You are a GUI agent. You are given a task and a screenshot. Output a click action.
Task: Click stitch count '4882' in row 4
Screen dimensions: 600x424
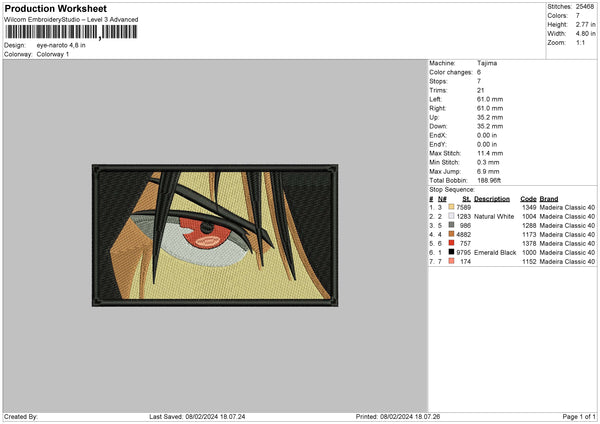463,235
